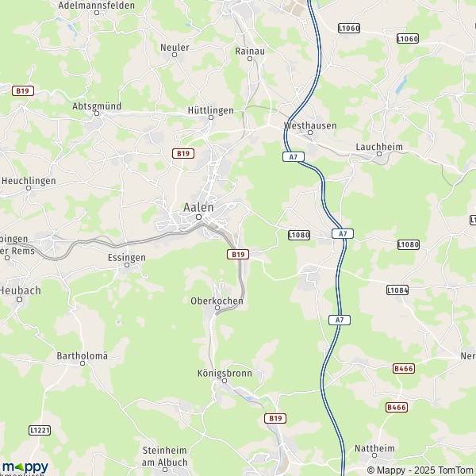
Task: Select the Essingen town marker
Action: point(127,265)
